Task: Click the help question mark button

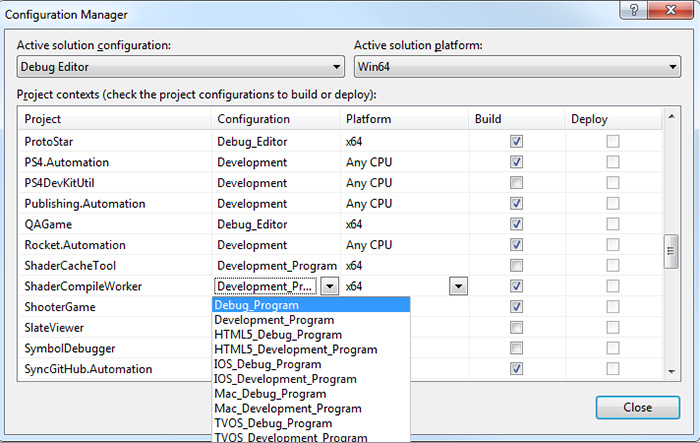Action: (633, 10)
